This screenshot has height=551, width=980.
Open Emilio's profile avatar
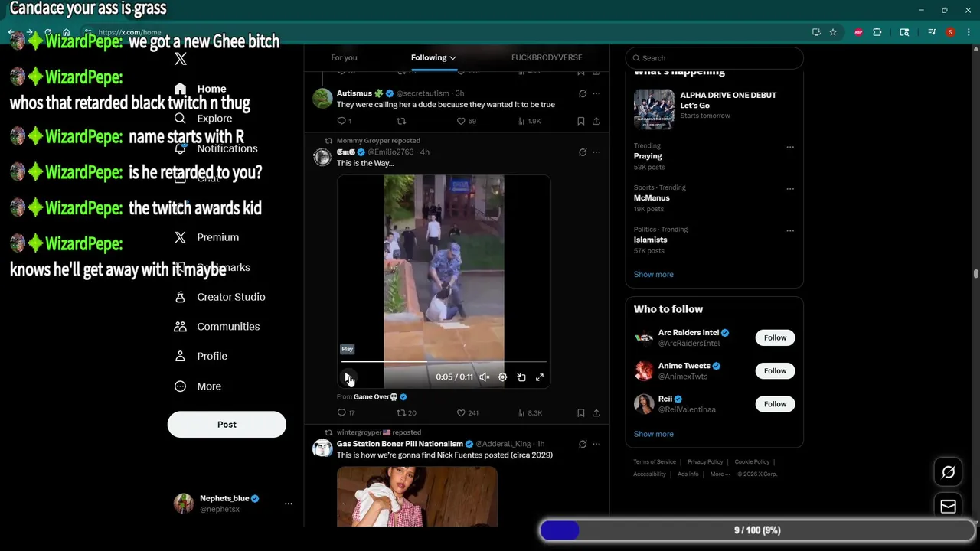click(x=322, y=157)
